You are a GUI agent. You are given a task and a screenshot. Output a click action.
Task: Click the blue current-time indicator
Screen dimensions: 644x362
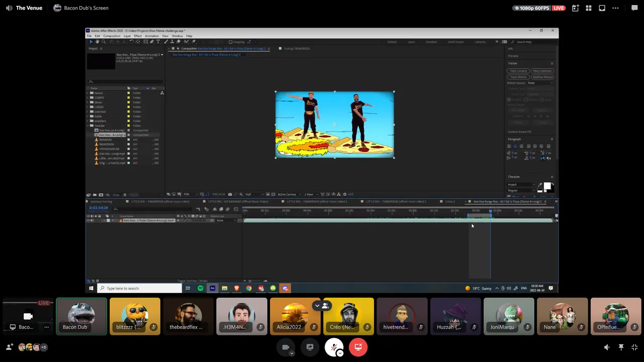click(491, 211)
